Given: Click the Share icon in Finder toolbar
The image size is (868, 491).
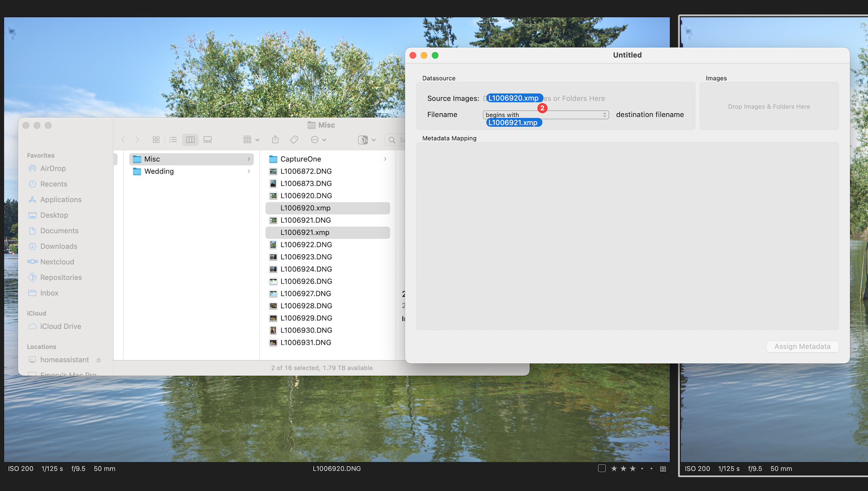Looking at the screenshot, I should (x=275, y=140).
